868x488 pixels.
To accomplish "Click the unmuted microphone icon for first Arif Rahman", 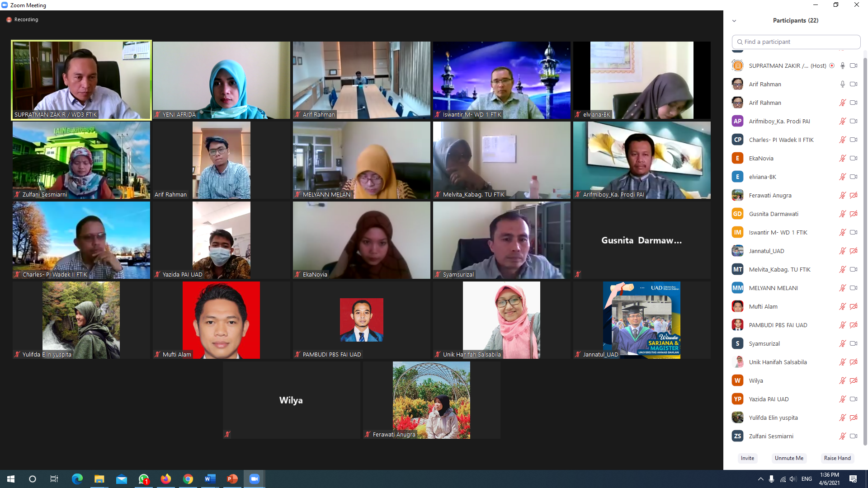I will (843, 84).
